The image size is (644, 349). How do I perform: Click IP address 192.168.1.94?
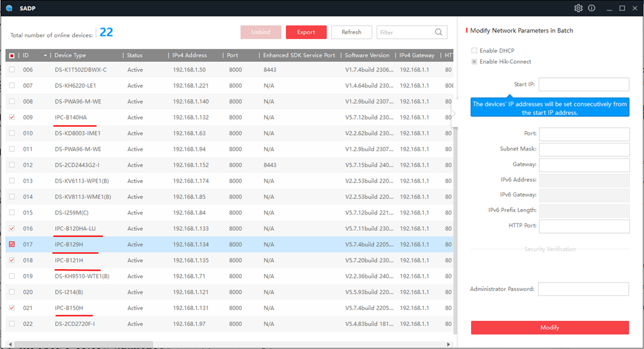(189, 149)
